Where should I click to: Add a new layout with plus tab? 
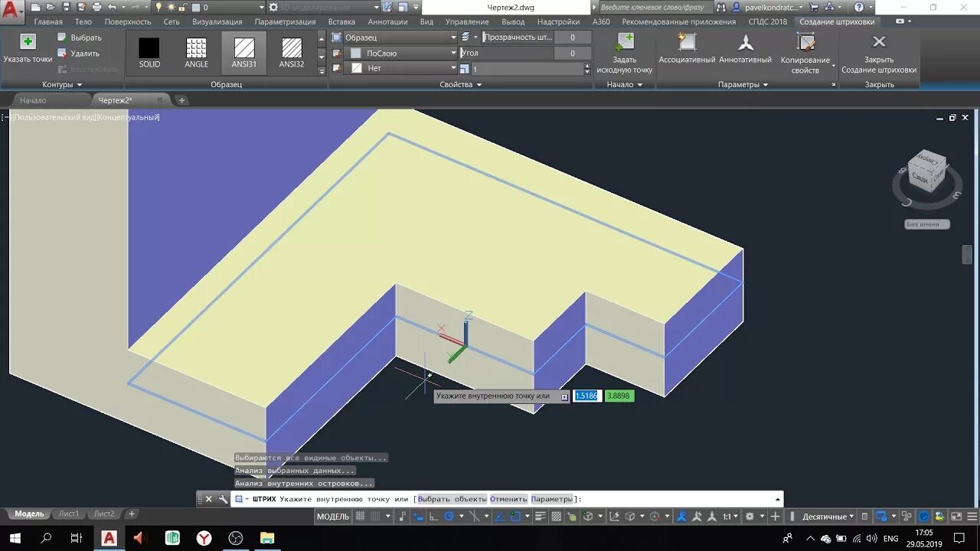coord(132,514)
